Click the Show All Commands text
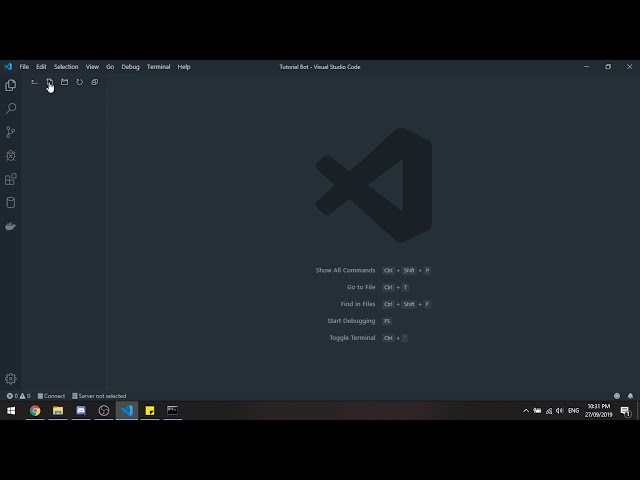640x480 pixels. tap(345, 270)
